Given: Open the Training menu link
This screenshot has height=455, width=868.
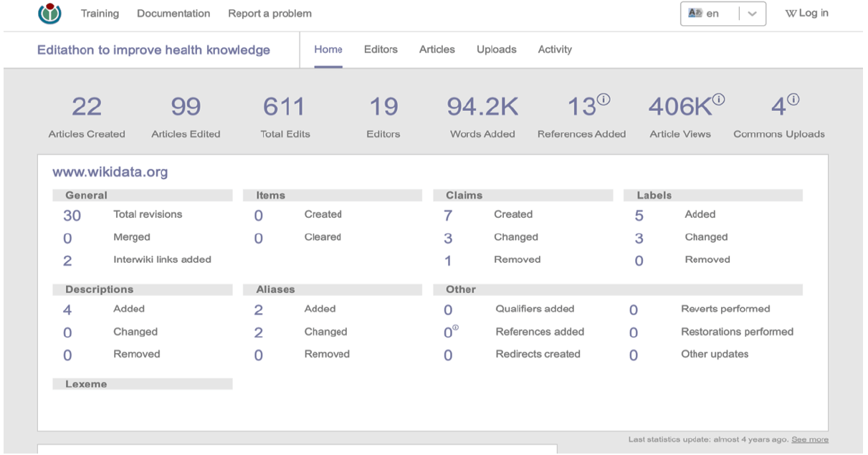Looking at the screenshot, I should point(100,14).
